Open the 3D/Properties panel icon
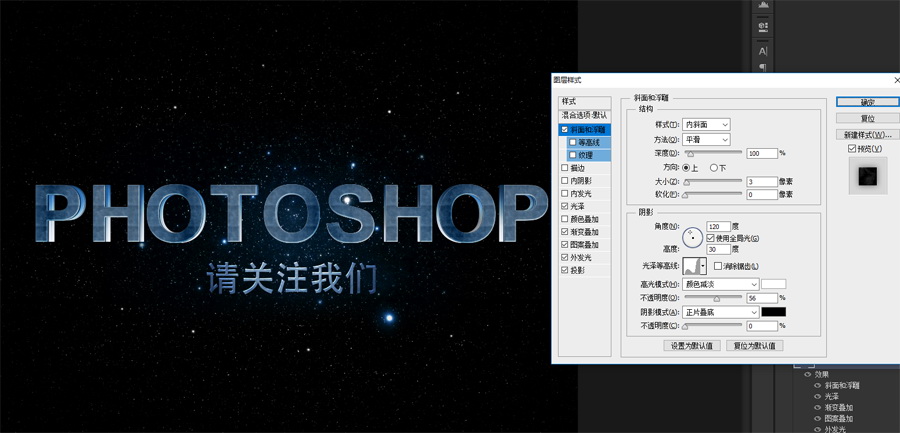The width and height of the screenshot is (900, 433). (x=762, y=26)
